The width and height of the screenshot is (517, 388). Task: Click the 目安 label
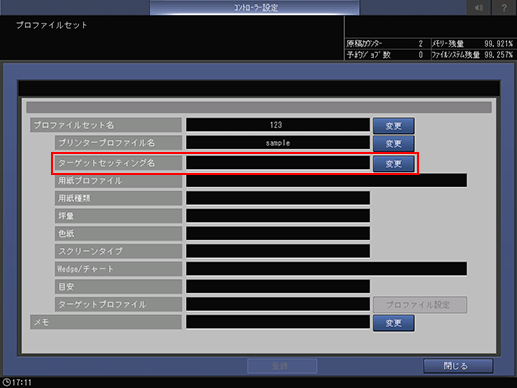118,286
